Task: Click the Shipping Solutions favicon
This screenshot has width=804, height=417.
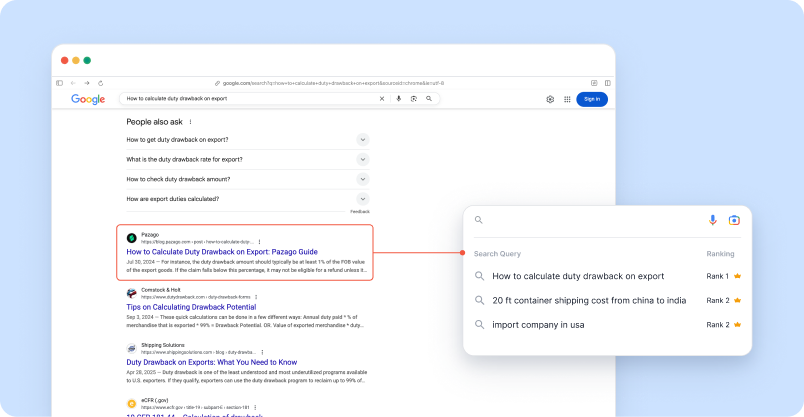Action: (132, 348)
